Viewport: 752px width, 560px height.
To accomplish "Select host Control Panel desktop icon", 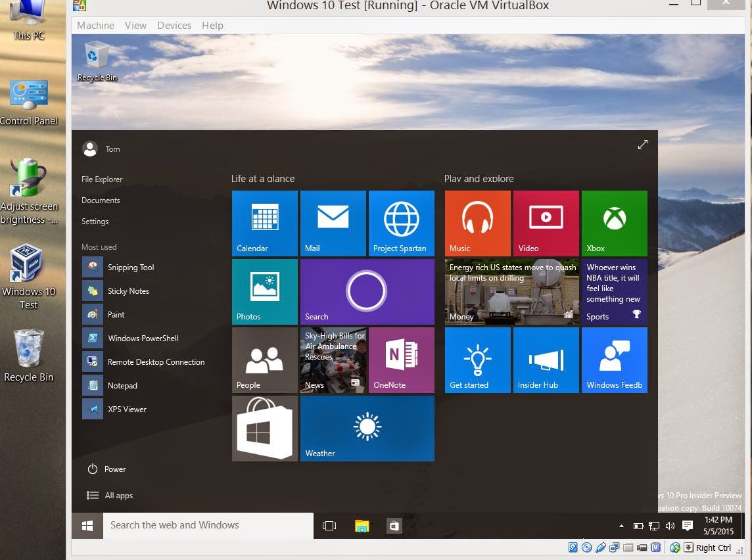I will 29,103.
